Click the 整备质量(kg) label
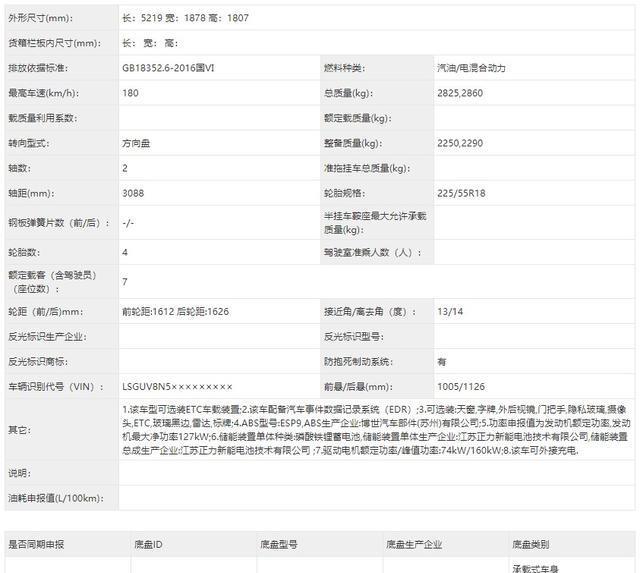Screen dimensions: 640x573 (353, 143)
